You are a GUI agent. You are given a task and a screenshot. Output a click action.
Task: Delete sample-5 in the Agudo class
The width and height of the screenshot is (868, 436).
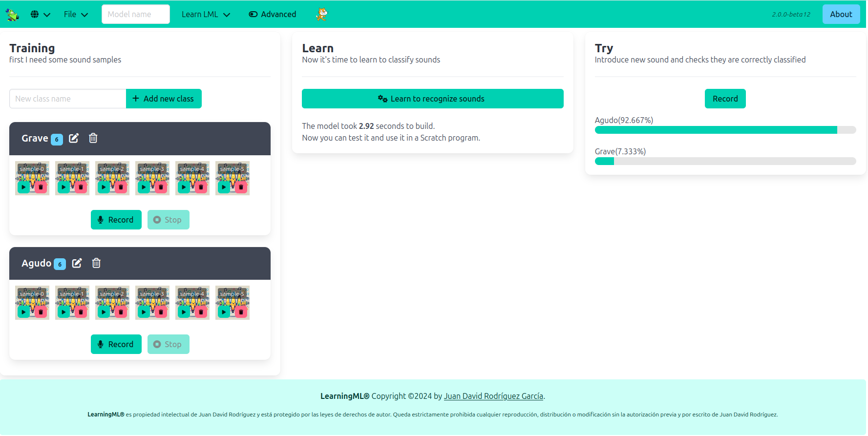[x=241, y=312]
